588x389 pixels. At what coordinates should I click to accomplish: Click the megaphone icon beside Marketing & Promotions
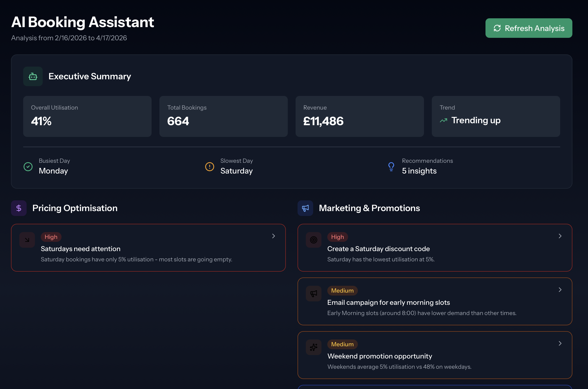[305, 208]
